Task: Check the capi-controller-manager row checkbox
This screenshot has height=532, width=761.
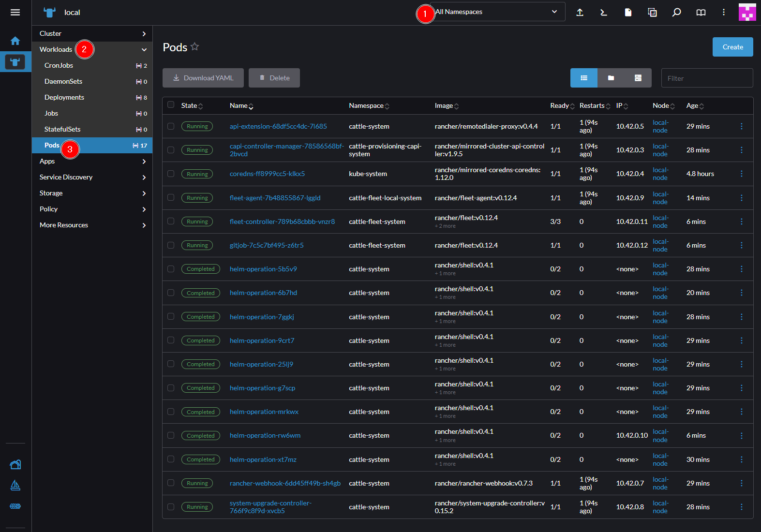Action: pos(171,150)
